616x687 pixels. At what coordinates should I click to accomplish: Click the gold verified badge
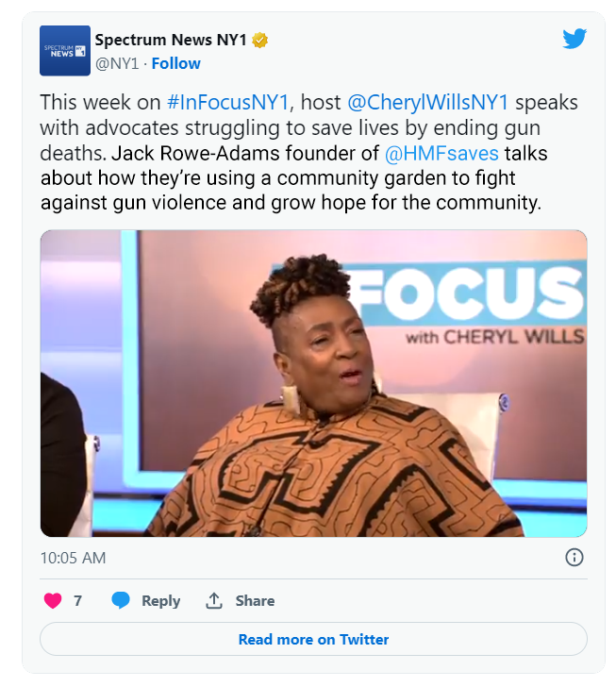click(259, 41)
